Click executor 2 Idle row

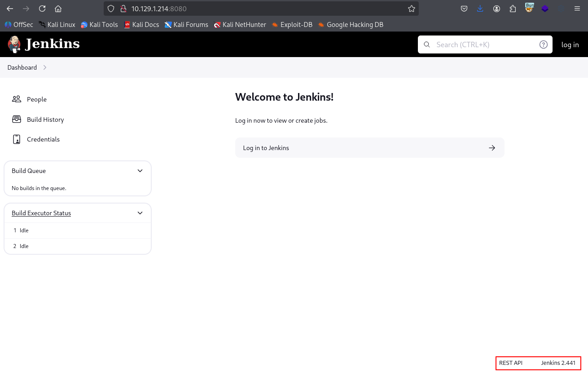click(78, 246)
